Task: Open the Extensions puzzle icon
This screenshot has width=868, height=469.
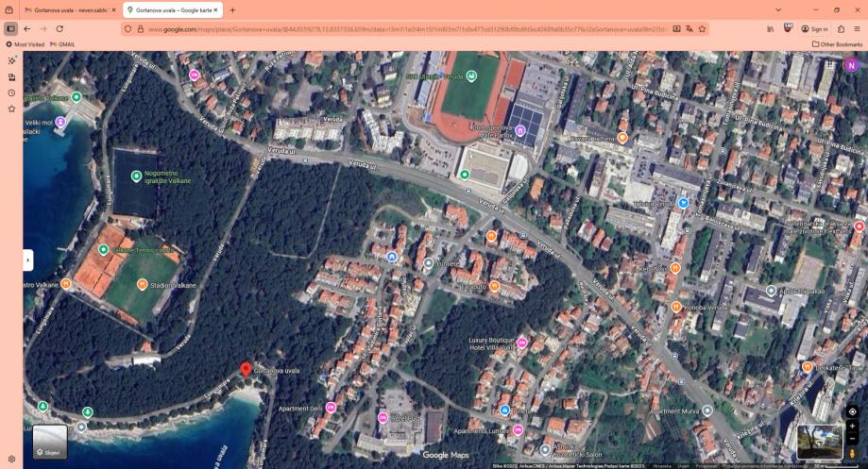Action: tap(841, 28)
